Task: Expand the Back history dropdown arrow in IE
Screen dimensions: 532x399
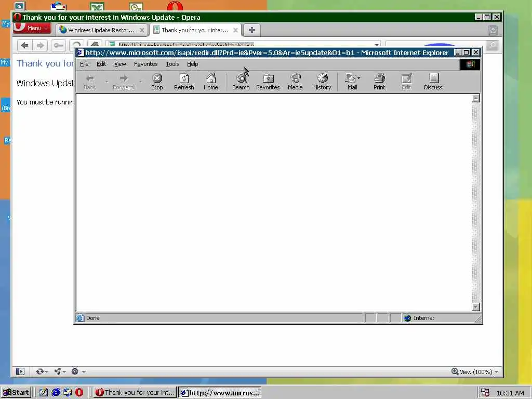Action: 106,82
